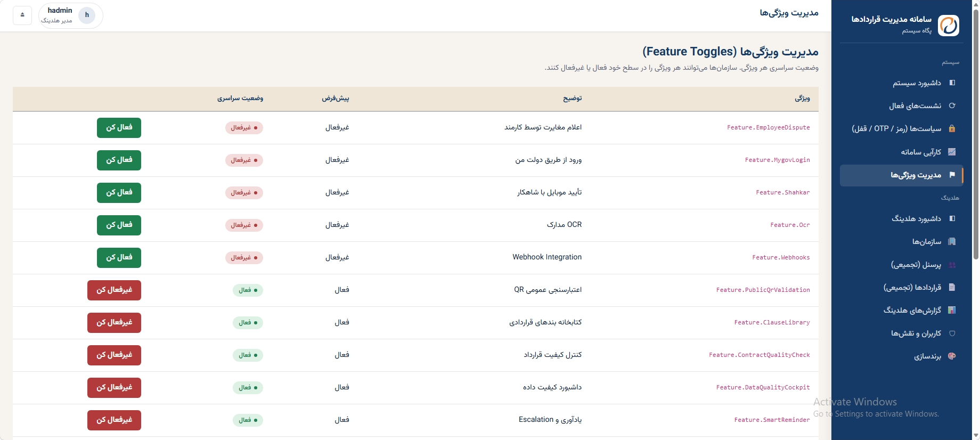This screenshot has height=440, width=980.
Task: Disable Feature.ClauseLibrary with غیرفعال کن
Action: [114, 323]
